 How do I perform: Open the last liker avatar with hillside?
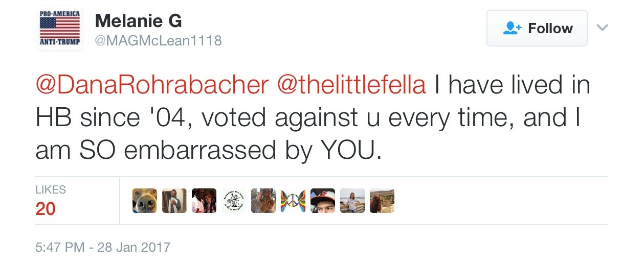click(382, 201)
